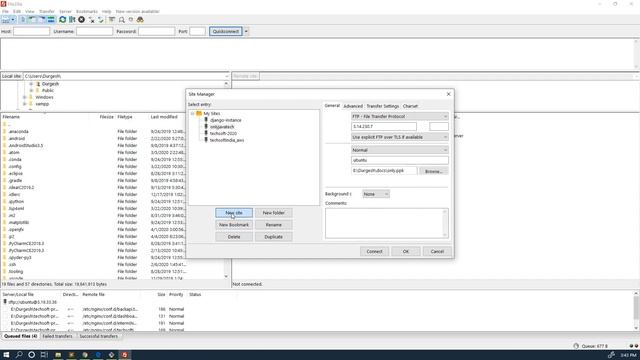
Task: Switch to Advanced tab in Site Manager
Action: pyautogui.click(x=353, y=106)
